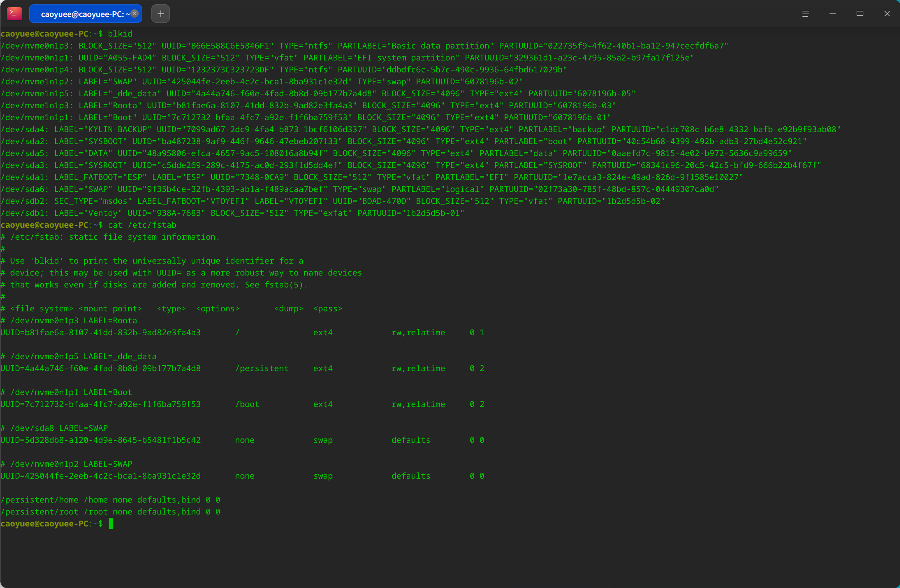Close the terminal window
Screen dimensions: 900x588
tap(887, 14)
